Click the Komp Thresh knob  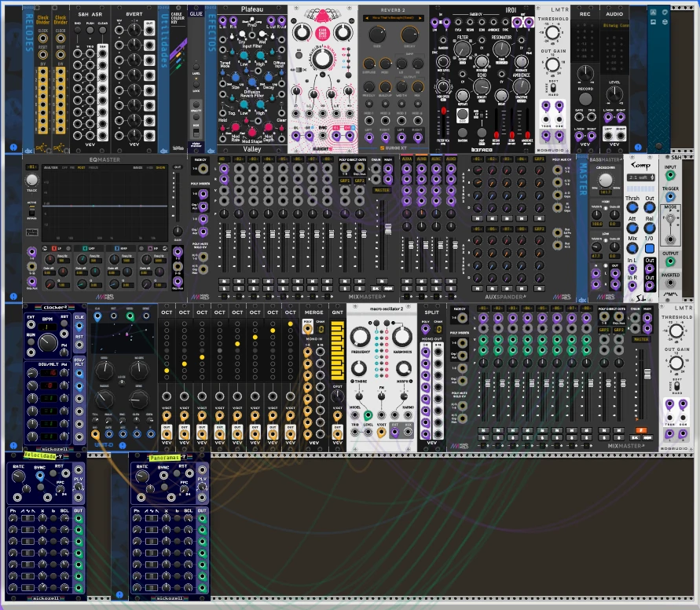632,207
